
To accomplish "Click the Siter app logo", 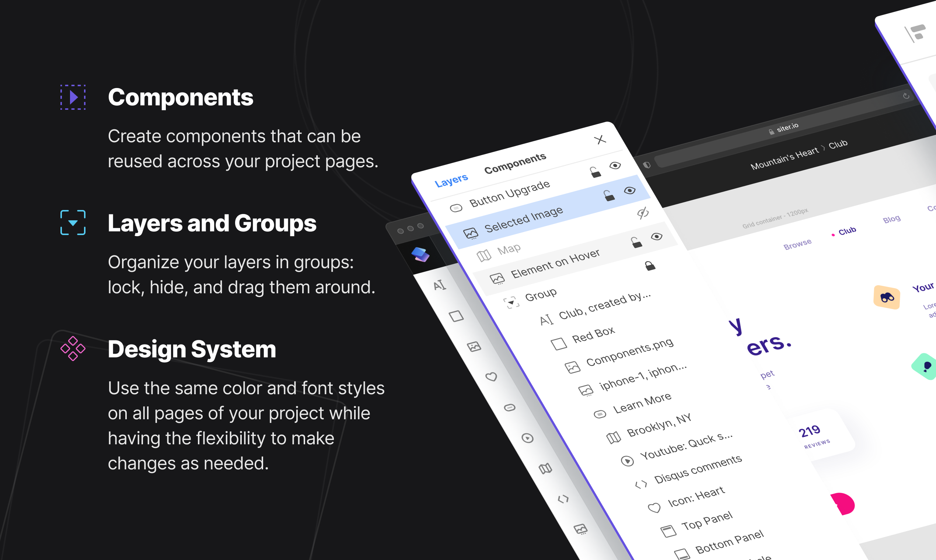I will pyautogui.click(x=420, y=255).
